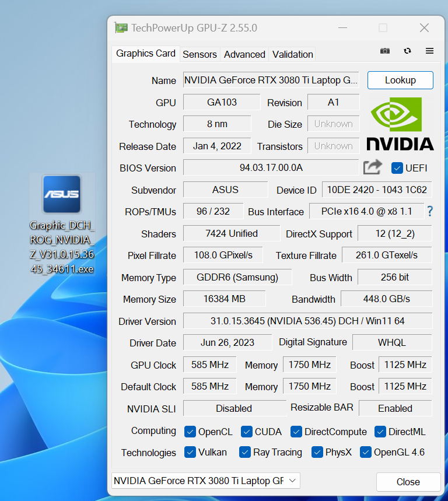448x501 pixels.
Task: Click the BIOS export share icon
Action: (372, 167)
